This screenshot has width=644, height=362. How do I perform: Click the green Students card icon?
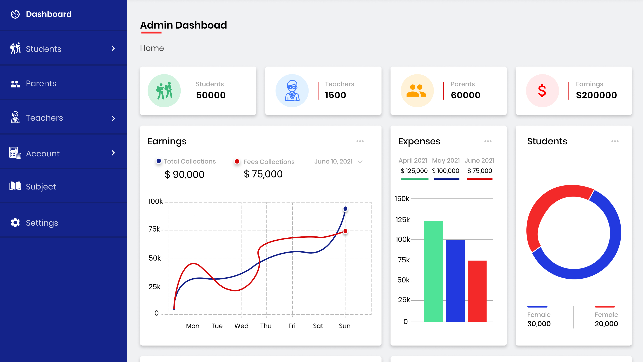164,91
